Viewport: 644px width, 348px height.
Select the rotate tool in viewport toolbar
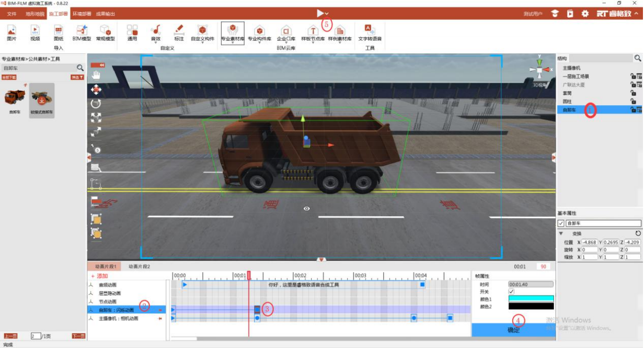coord(96,104)
